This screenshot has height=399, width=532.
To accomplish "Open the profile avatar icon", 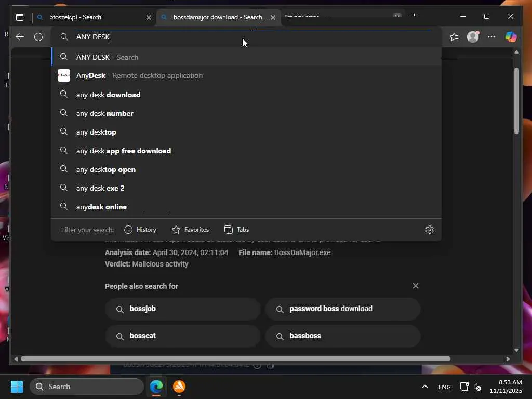I will click(473, 37).
